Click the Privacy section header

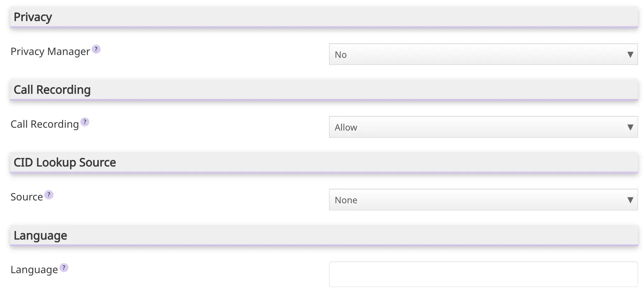33,17
